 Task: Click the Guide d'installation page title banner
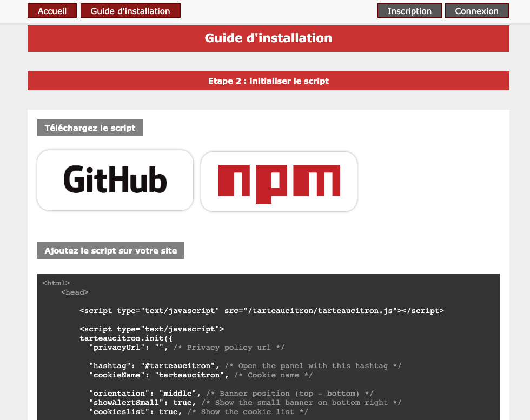click(x=268, y=38)
